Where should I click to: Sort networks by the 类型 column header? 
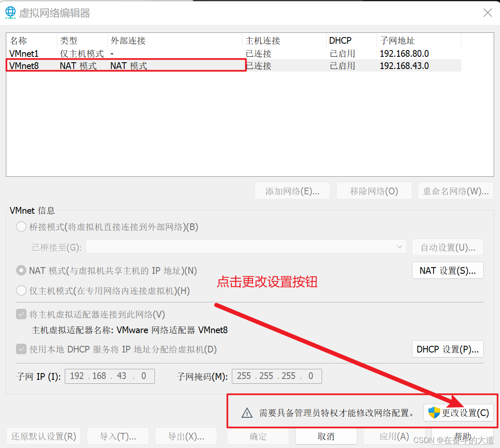(x=82, y=40)
